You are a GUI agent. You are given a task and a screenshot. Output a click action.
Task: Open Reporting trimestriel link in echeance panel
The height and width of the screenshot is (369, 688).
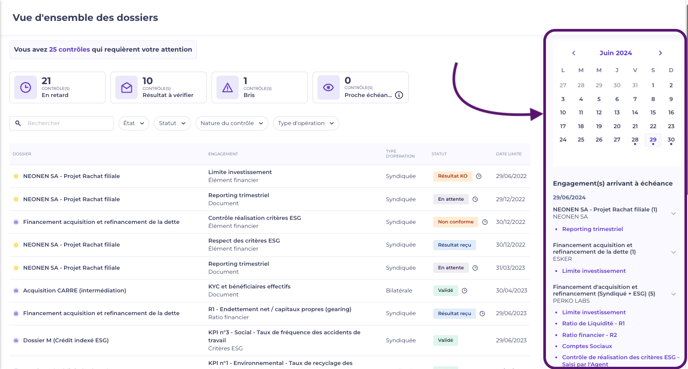coord(592,229)
